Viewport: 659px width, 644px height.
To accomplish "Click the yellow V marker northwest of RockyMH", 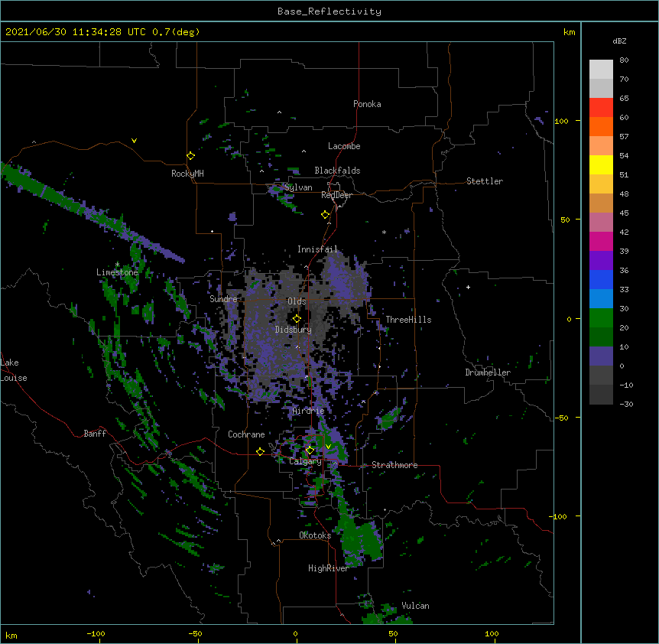I will tap(134, 141).
